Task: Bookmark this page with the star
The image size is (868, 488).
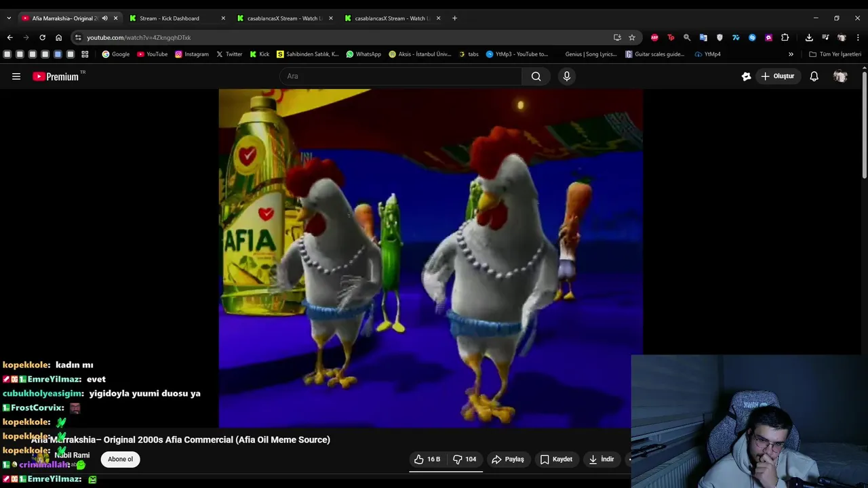Action: (632, 37)
